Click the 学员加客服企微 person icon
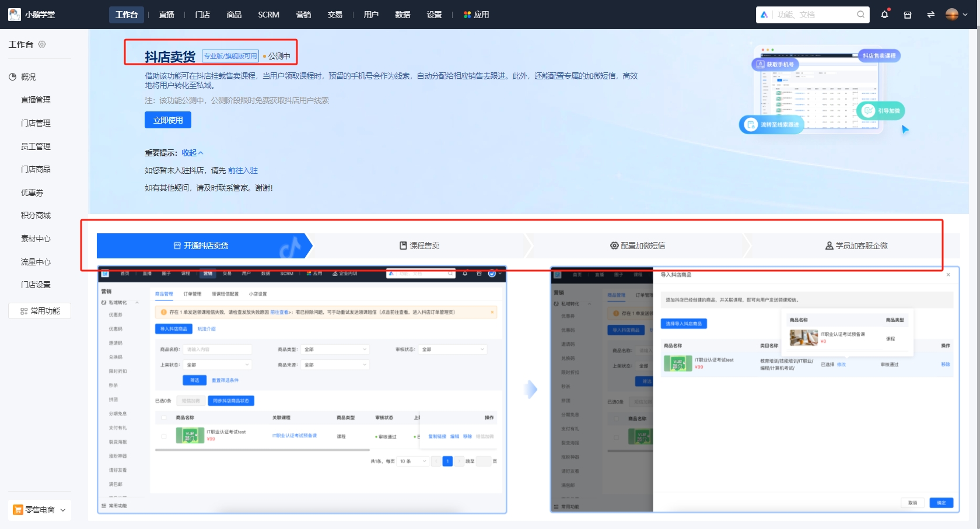This screenshot has height=529, width=980. point(829,246)
